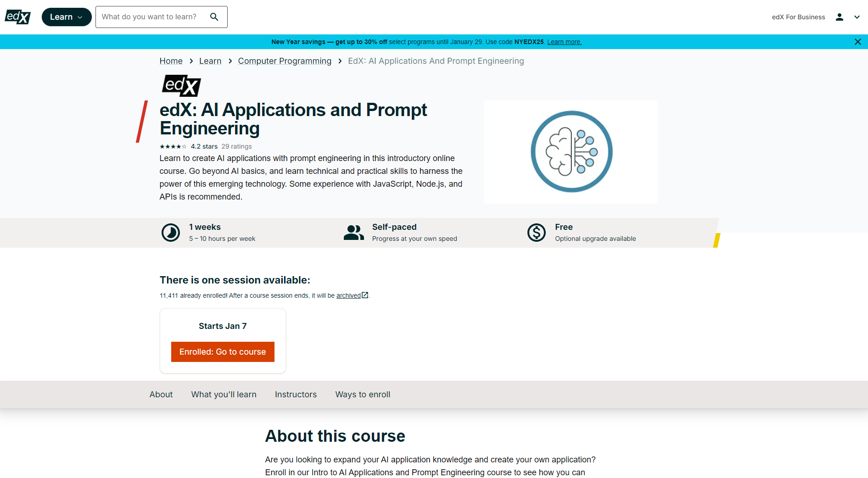Click the magnifying glass search icon

point(214,17)
